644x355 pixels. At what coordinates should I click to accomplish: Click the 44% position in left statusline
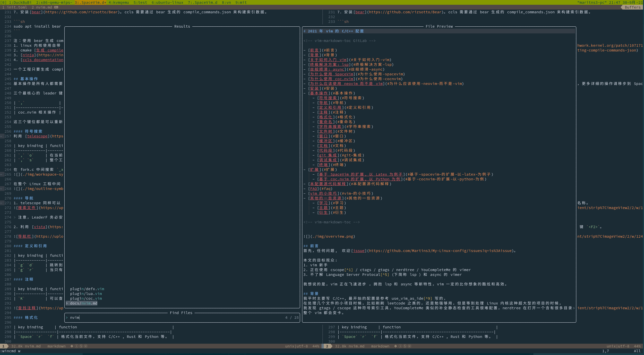tap(316, 346)
